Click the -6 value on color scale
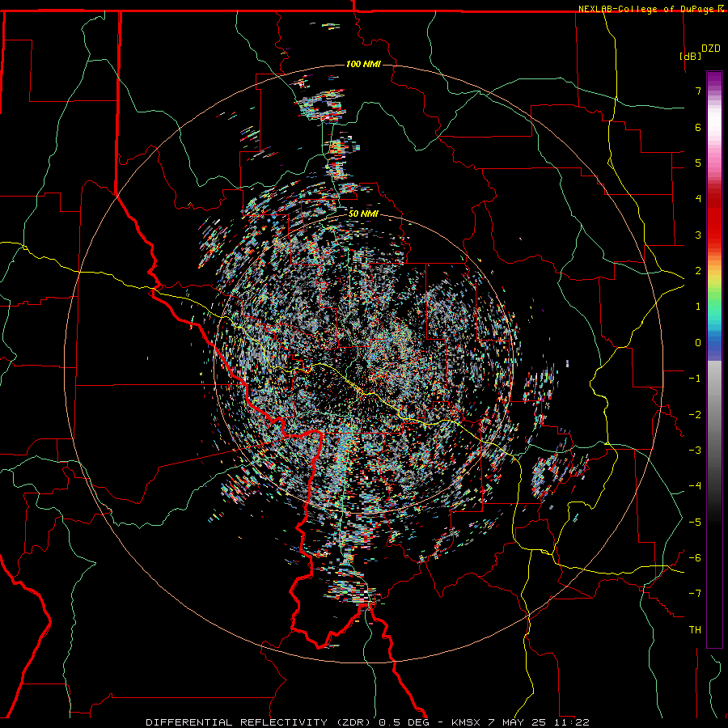Viewport: 728px width, 728px height. point(695,558)
